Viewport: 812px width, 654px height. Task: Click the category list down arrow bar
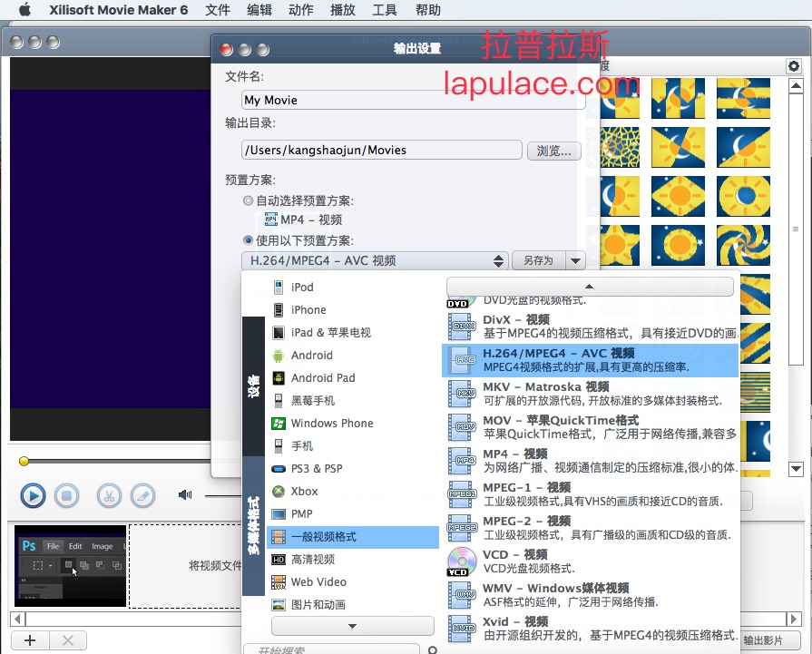[353, 626]
